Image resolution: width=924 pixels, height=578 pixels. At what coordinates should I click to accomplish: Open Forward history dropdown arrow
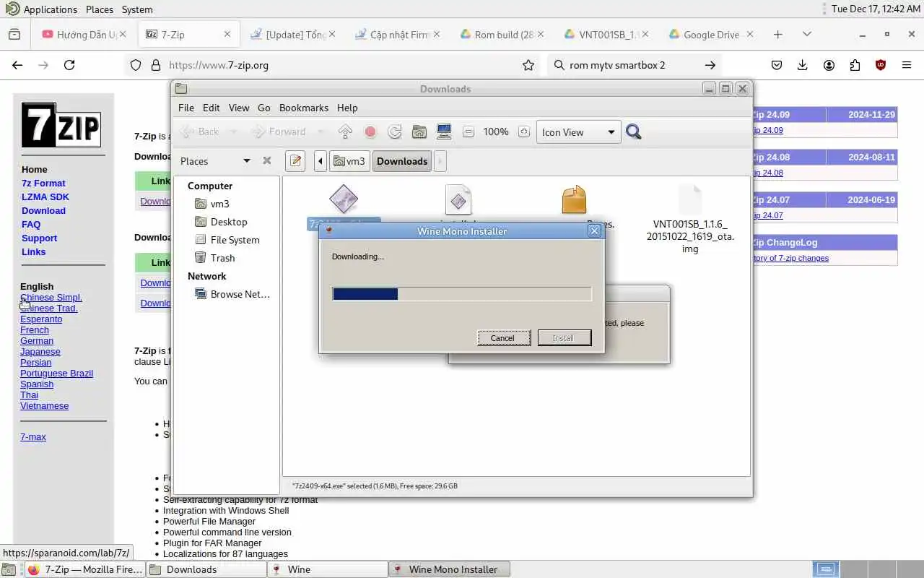[x=321, y=131]
